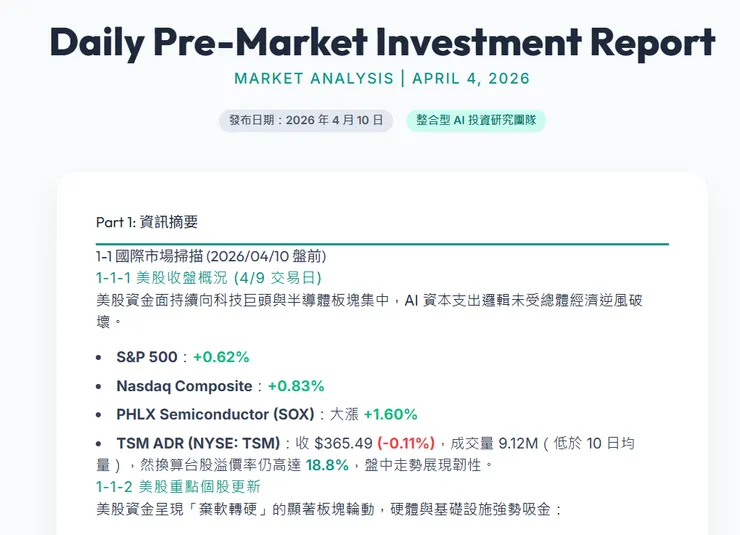
Task: Click the paragraph mentioning 棄軟轉硬 sector rotation
Action: point(330,510)
